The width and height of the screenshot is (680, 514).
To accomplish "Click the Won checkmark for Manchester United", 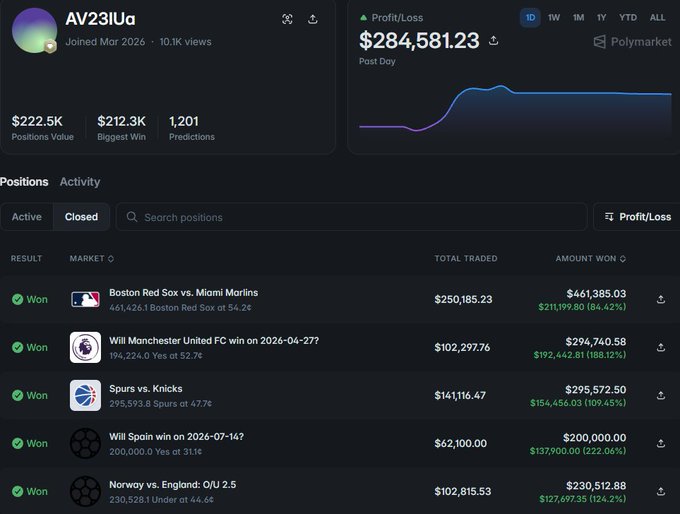I will pyautogui.click(x=17, y=347).
